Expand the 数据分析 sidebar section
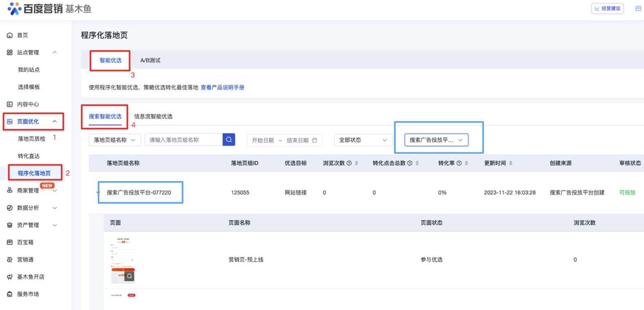 pos(54,208)
